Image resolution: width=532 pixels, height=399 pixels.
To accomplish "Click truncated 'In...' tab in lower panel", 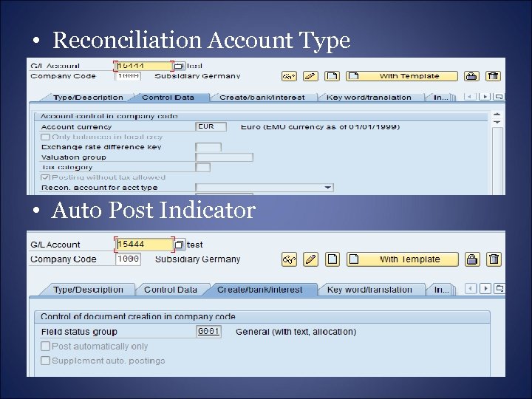I will [x=441, y=290].
